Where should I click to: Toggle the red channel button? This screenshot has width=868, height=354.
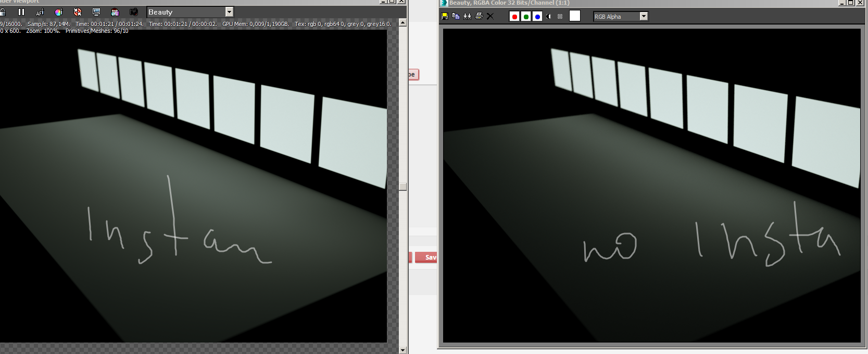point(514,17)
